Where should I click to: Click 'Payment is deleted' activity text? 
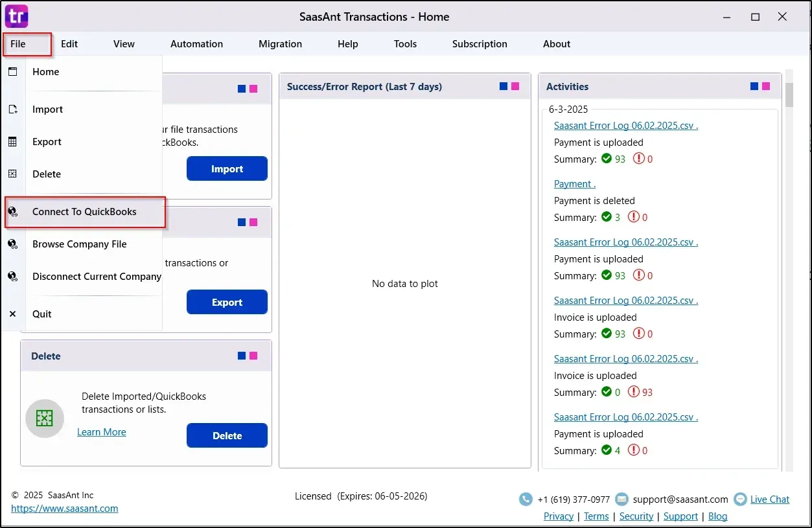point(594,201)
